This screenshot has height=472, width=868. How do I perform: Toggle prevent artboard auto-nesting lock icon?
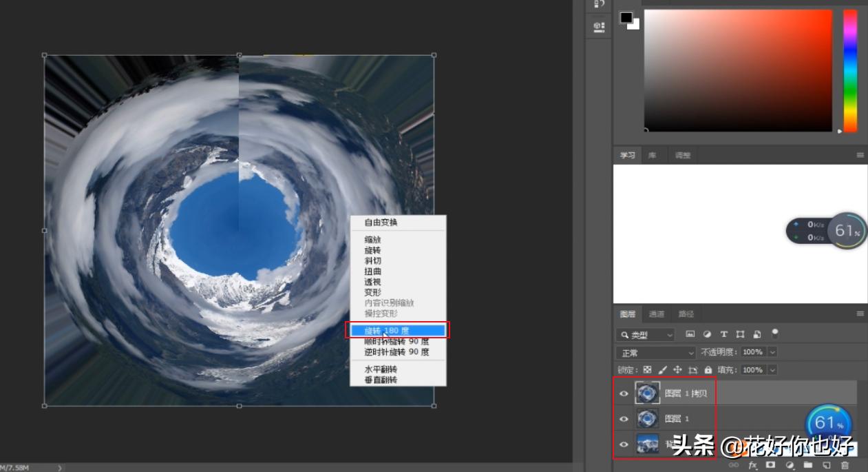pyautogui.click(x=693, y=370)
